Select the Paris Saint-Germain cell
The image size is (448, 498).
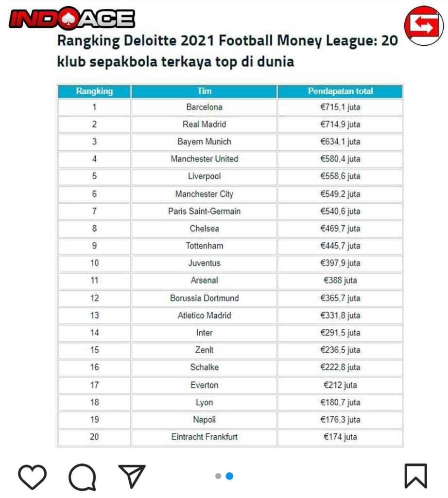tap(204, 211)
